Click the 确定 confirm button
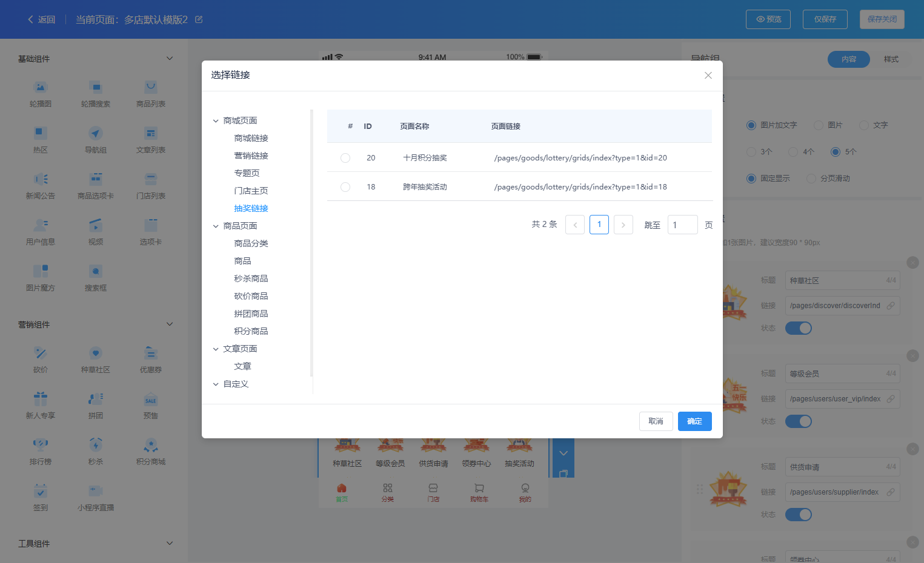Viewport: 924px width, 563px height. (x=694, y=421)
